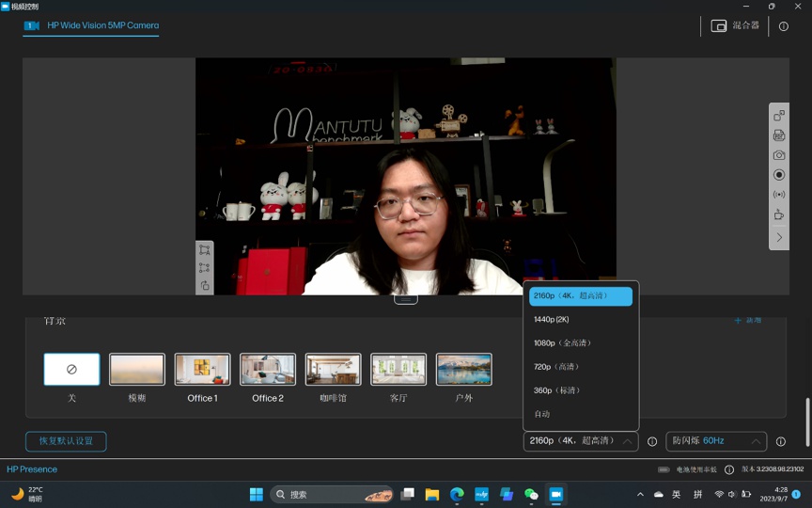Open the Windows Start menu

point(257,495)
